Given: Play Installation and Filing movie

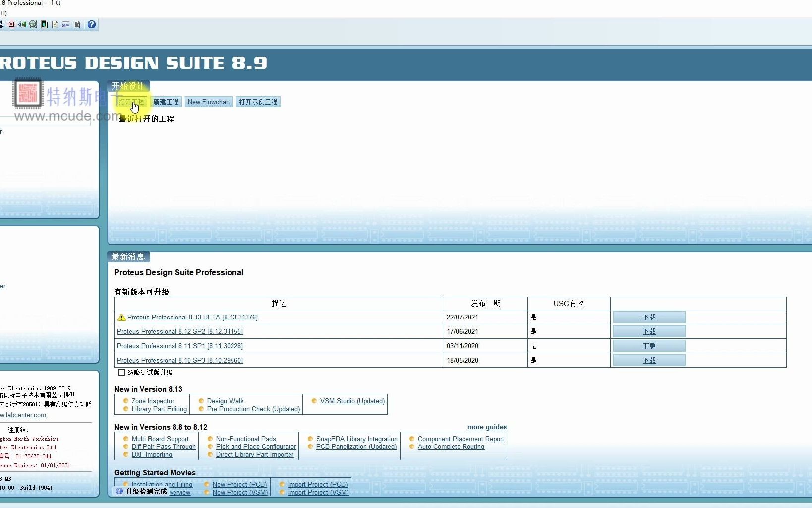Looking at the screenshot, I should (x=162, y=484).
